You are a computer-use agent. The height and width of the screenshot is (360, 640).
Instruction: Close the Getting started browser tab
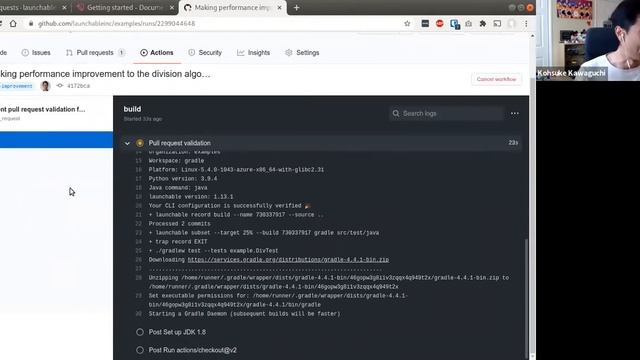tap(172, 7)
